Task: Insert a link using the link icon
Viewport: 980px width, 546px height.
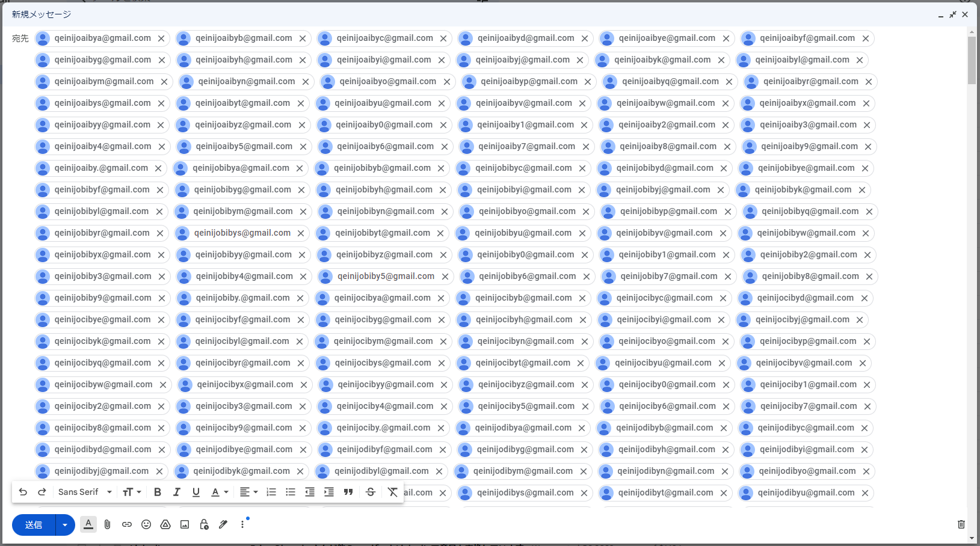Action: click(x=127, y=524)
